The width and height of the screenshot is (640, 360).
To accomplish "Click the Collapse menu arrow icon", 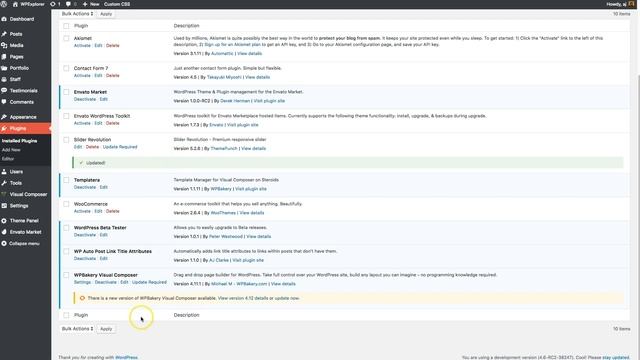I will point(4,244).
